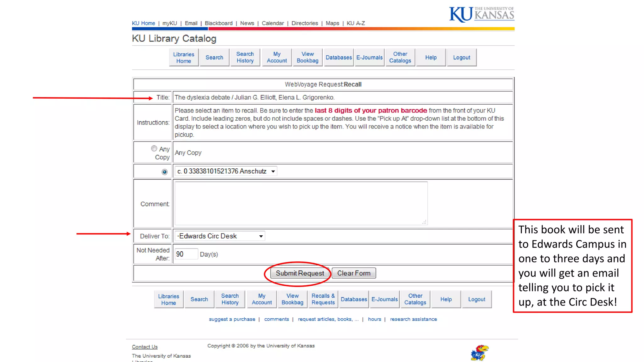Open Search History in the top navigation
The image size is (644, 362).
(x=245, y=58)
